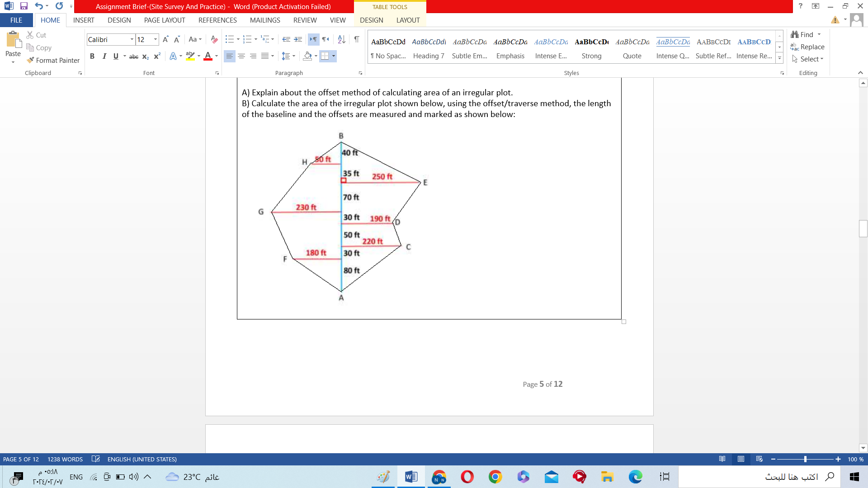Open the REFERENCES ribbon tab
868x488 pixels.
click(217, 20)
